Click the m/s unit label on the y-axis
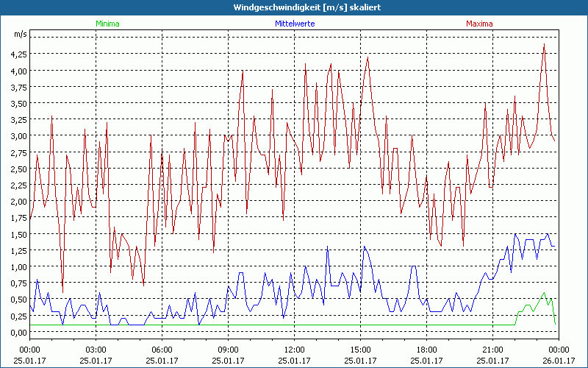The height and width of the screenshot is (368, 588). [x=19, y=35]
